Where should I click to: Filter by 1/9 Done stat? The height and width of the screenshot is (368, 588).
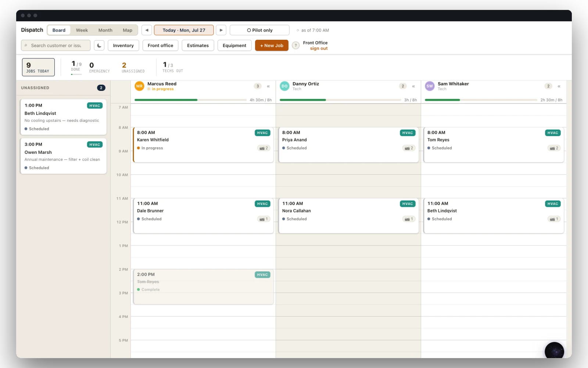[76, 67]
